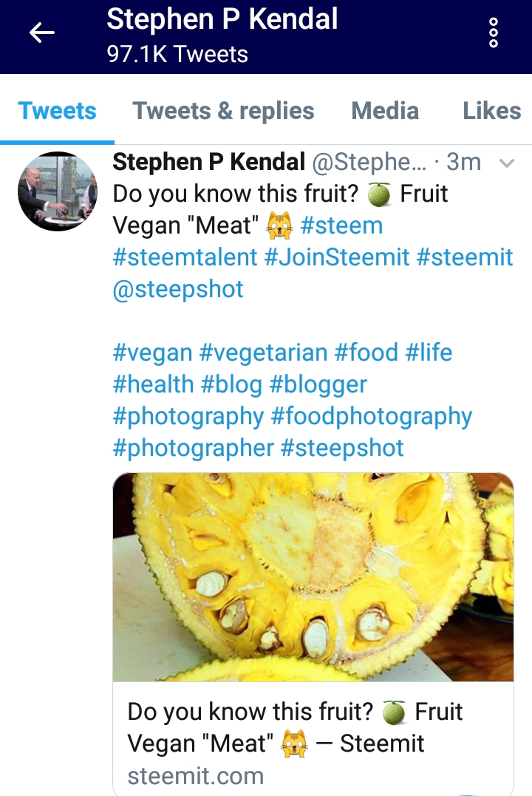Stay on the Tweets tab

(58, 111)
